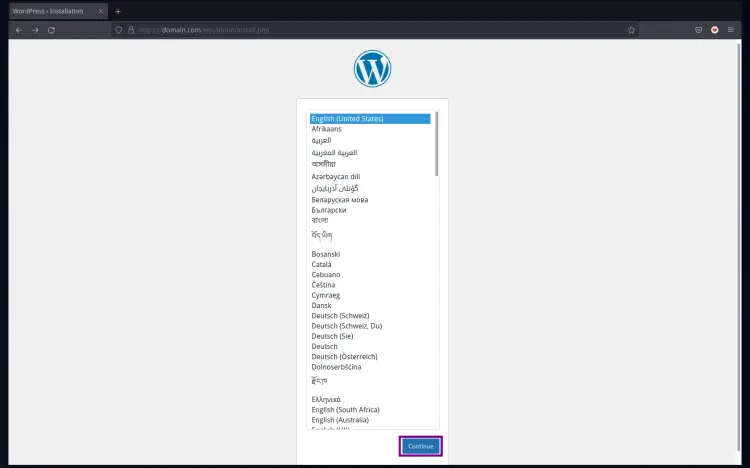Bookmark this page with the star
750x468 pixels.
631,30
